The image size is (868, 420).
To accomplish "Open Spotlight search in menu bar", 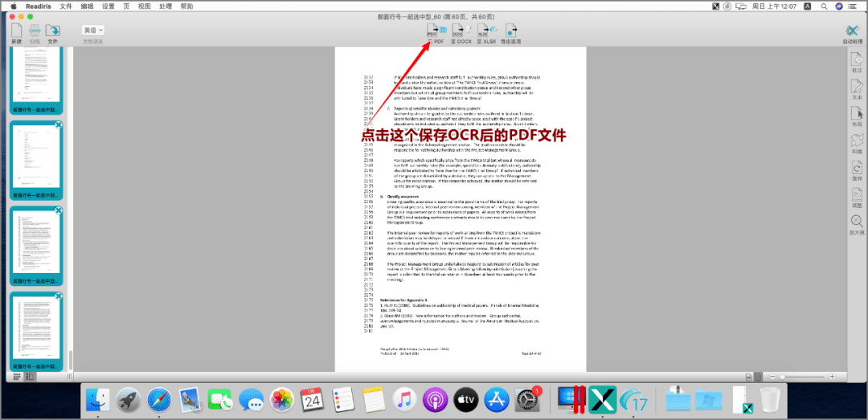I will [x=825, y=6].
